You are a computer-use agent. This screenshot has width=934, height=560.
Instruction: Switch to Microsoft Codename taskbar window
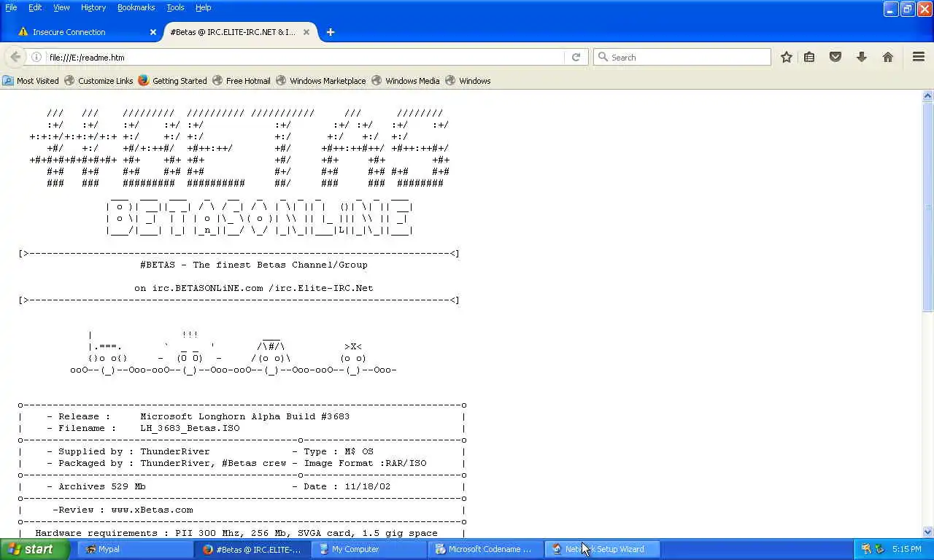pyautogui.click(x=485, y=549)
